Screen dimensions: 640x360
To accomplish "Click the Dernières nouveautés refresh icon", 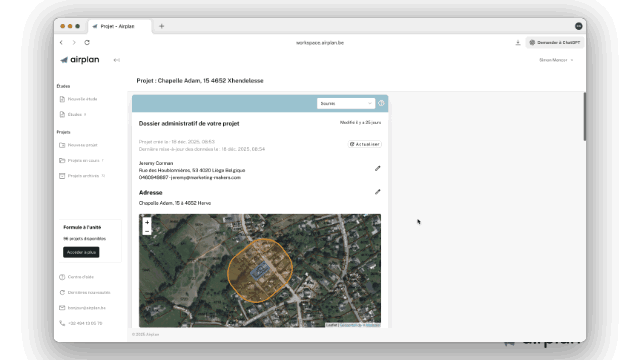I will coord(62,292).
